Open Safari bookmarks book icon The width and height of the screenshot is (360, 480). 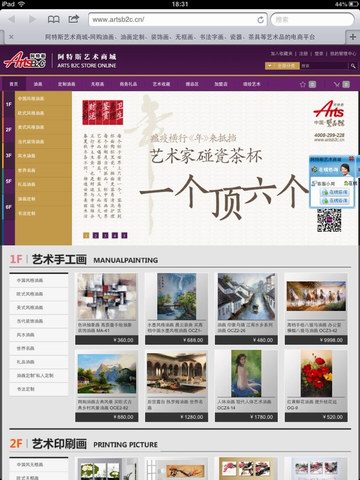click(x=54, y=19)
